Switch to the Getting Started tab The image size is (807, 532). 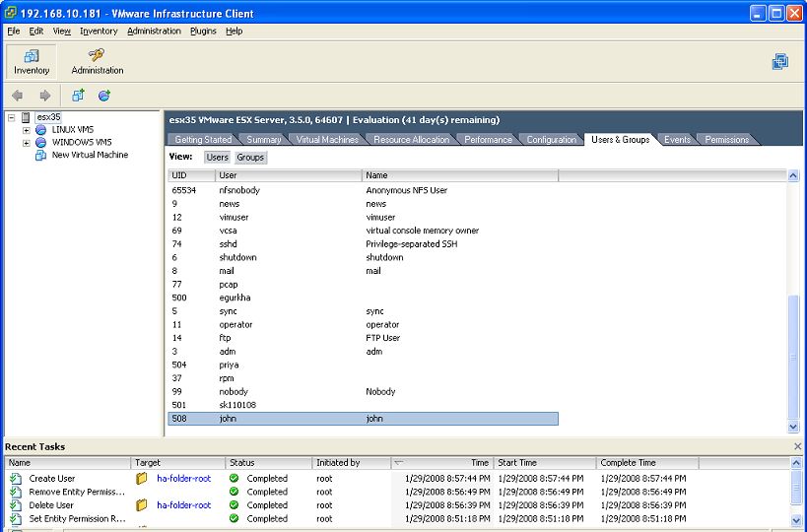(203, 140)
